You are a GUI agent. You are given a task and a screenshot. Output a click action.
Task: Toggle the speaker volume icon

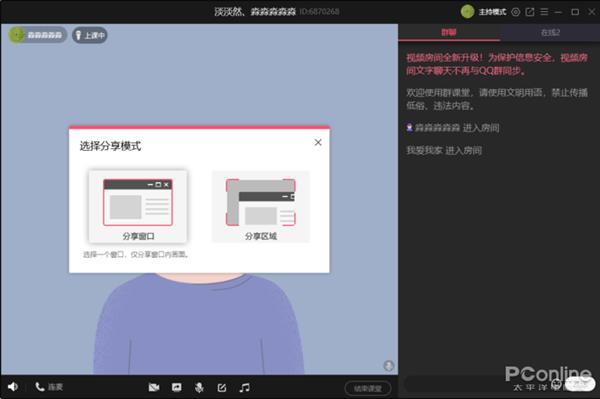coord(13,387)
